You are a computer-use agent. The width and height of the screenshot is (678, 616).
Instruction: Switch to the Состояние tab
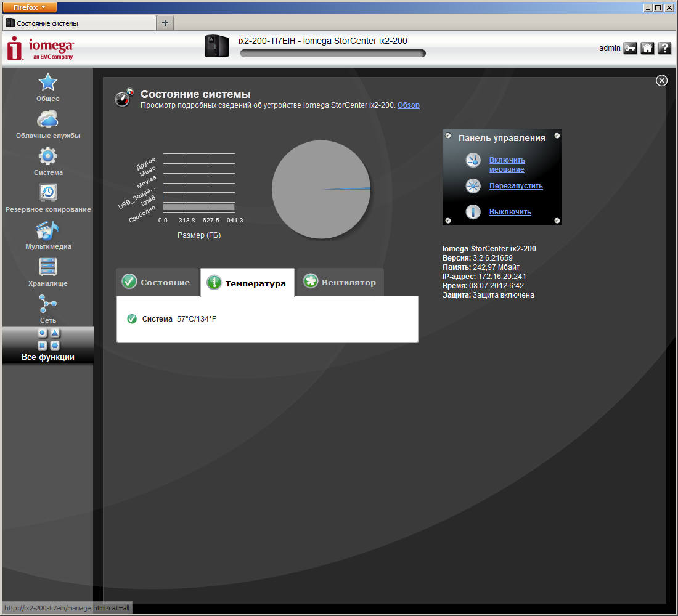pyautogui.click(x=157, y=282)
